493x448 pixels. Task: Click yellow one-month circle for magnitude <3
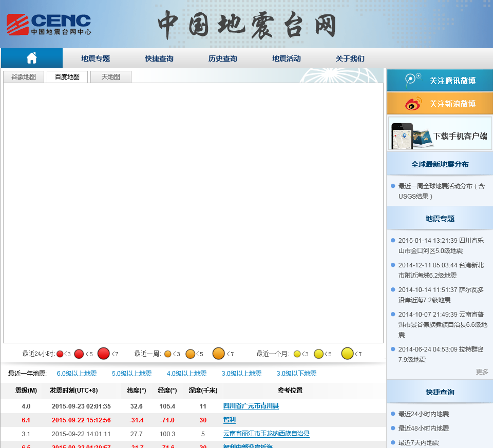(x=297, y=354)
